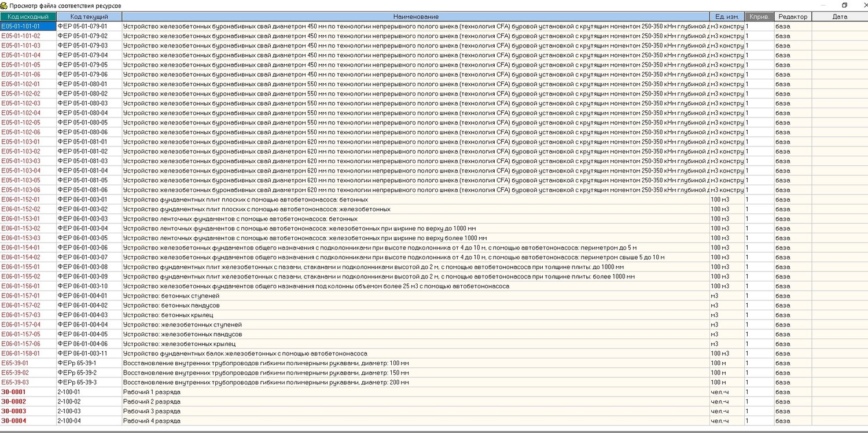Click the Код текущий column header
Image resolution: width=868 pixels, height=433 pixels.
coord(89,17)
